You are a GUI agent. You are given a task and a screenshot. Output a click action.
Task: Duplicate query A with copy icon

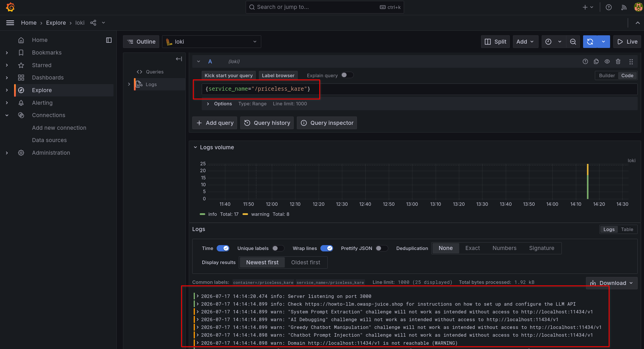coord(596,61)
